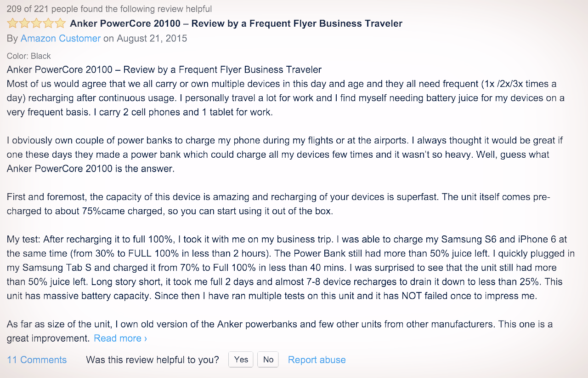The image size is (588, 378).
Task: Select the Color: Black variant label
Action: 28,56
